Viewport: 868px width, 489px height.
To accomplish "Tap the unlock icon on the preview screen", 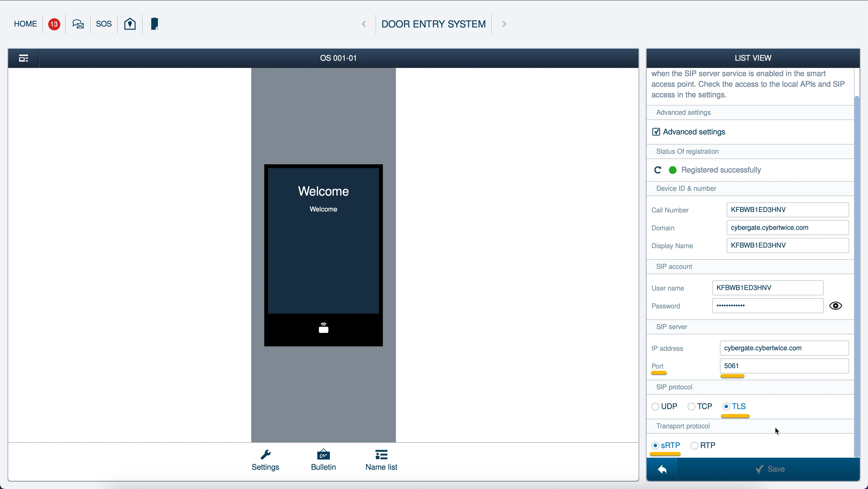I will pyautogui.click(x=324, y=328).
